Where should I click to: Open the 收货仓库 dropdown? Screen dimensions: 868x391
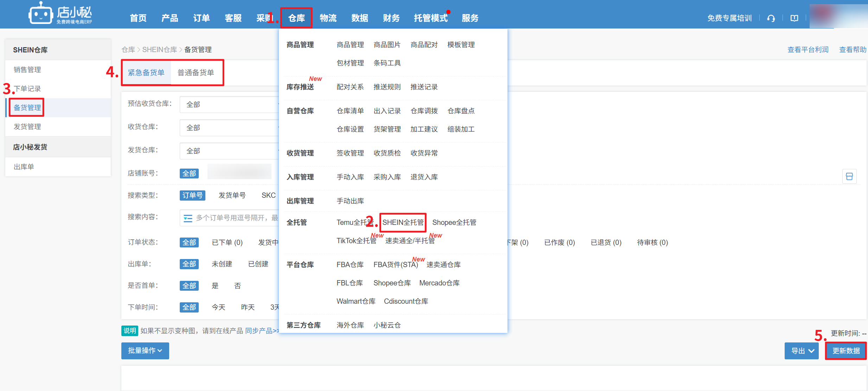[x=229, y=128]
